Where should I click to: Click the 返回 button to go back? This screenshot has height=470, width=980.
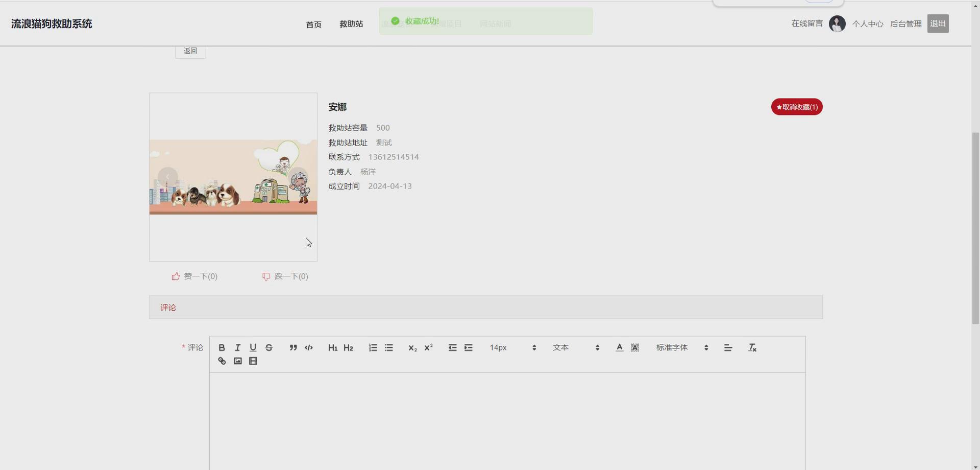click(x=190, y=51)
